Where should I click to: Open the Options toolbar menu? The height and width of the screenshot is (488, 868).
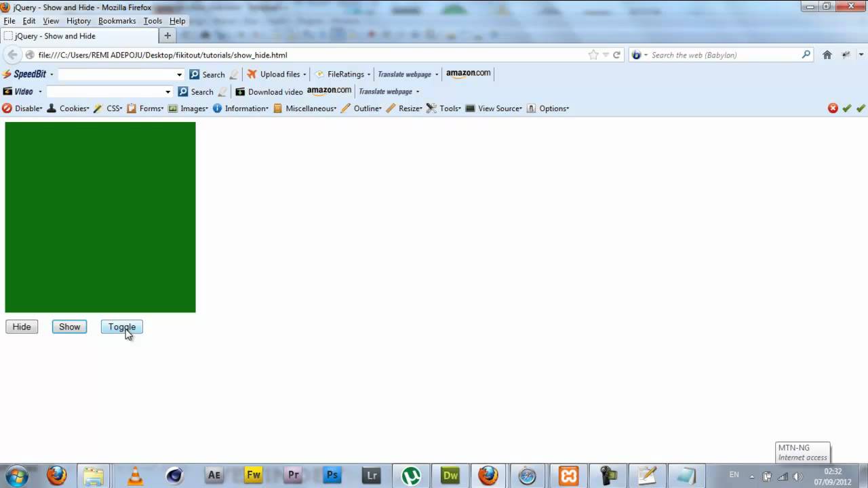point(548,108)
